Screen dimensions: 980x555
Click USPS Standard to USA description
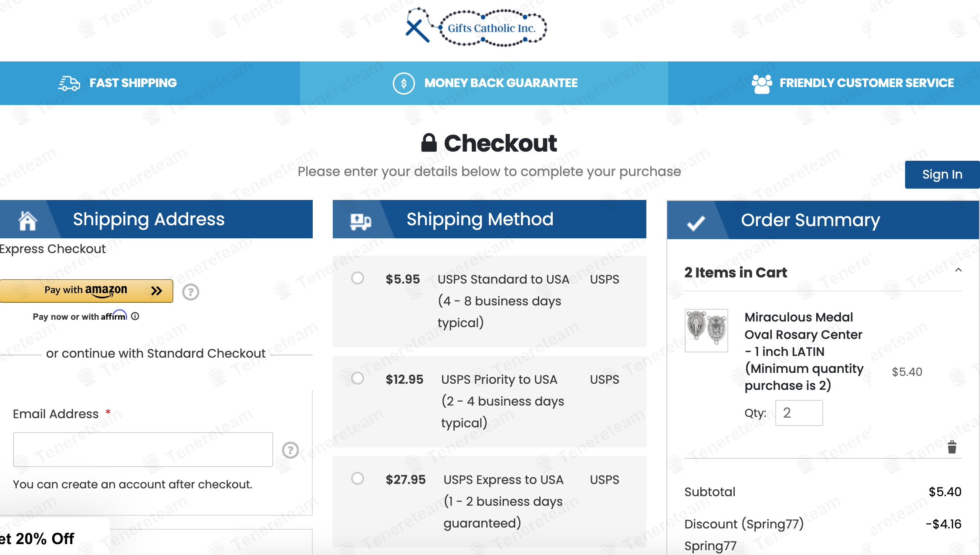(503, 301)
